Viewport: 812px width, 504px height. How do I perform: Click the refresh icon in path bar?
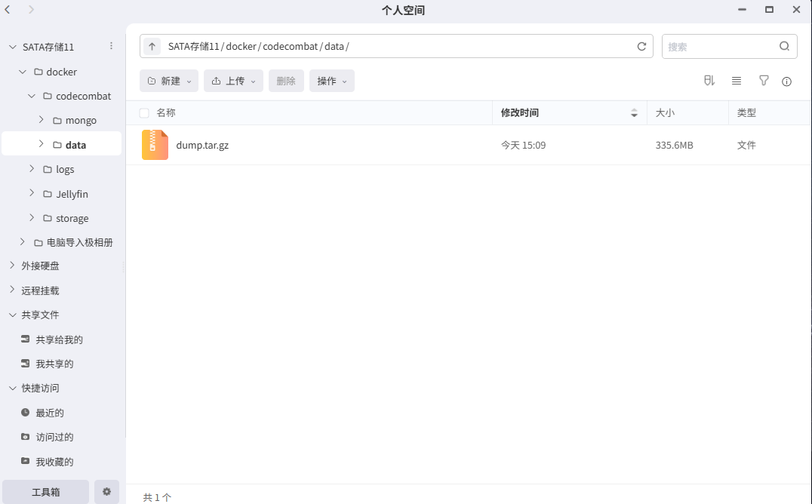click(641, 46)
